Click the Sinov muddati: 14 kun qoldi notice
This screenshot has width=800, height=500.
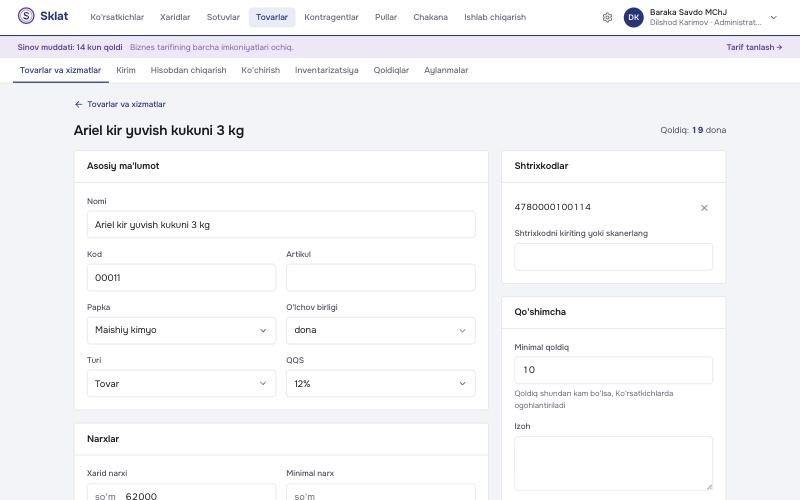coord(70,47)
